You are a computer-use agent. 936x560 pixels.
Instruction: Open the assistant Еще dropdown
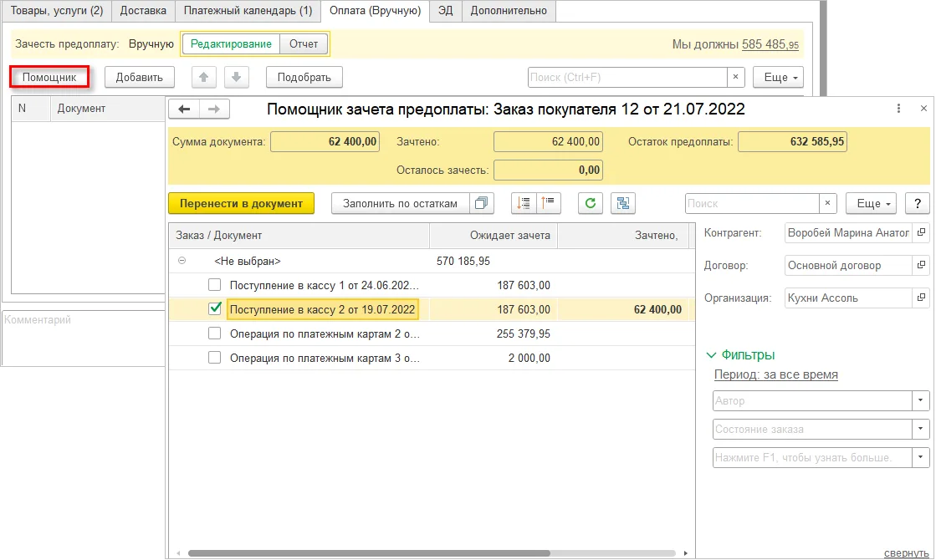pos(872,203)
